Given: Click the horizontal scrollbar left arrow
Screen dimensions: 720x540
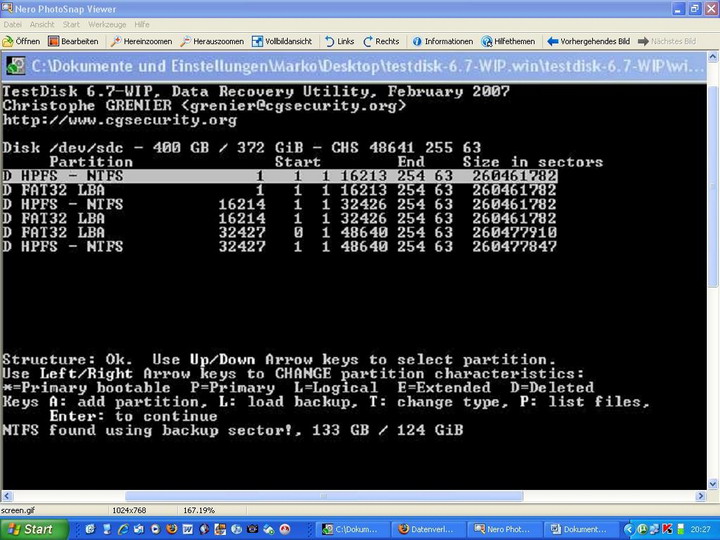Looking at the screenshot, I should [x=6, y=496].
